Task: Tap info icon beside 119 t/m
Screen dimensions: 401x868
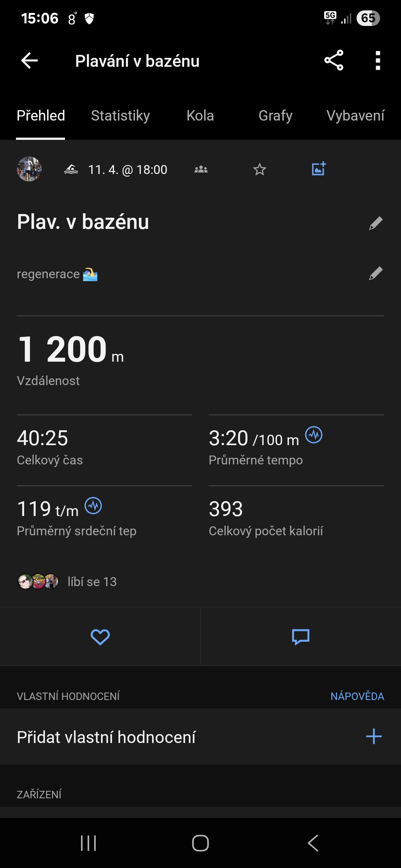Action: (x=93, y=506)
